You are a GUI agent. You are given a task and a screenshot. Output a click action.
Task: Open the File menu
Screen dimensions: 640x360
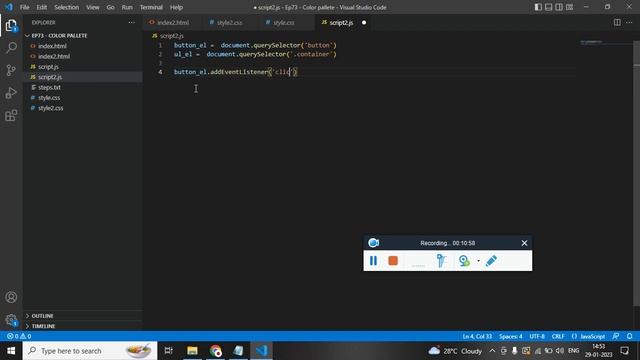pos(24,7)
